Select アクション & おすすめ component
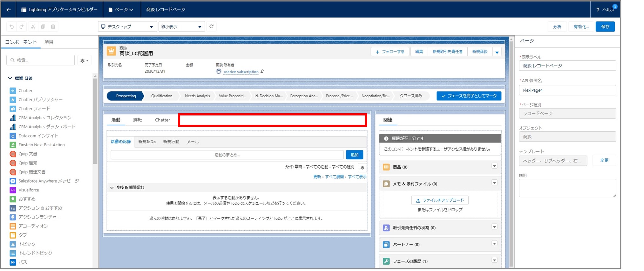This screenshot has height=271, width=644. pos(36,208)
